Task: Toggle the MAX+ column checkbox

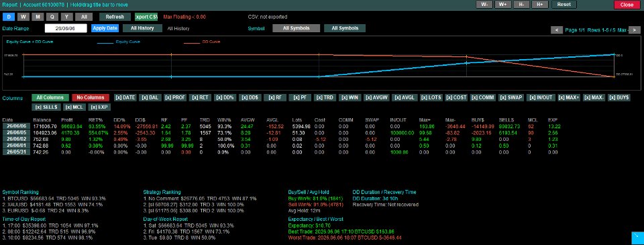Action: 570,98
